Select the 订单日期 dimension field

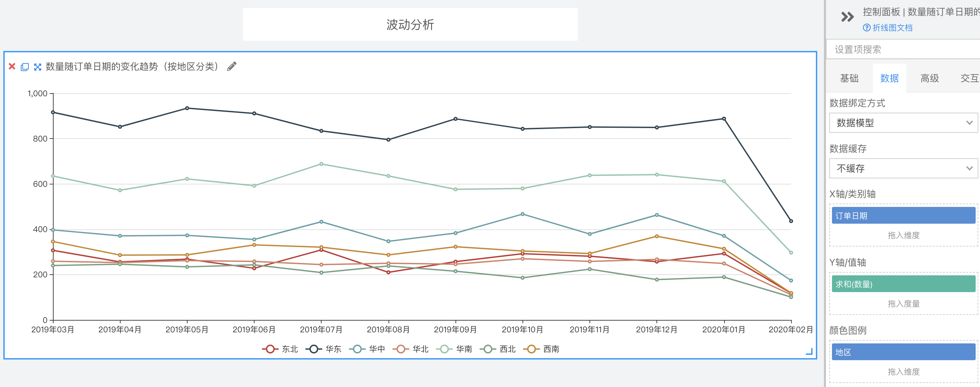click(904, 216)
